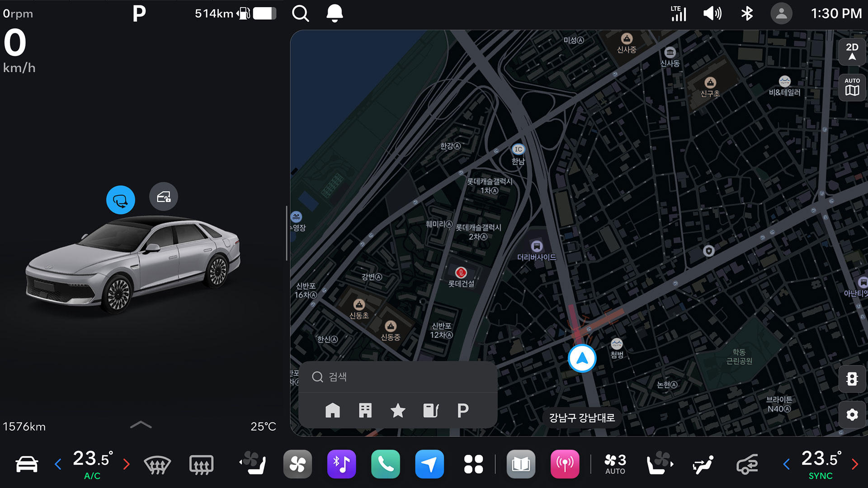Open the media Bluetooth music app
The width and height of the screenshot is (868, 488).
click(342, 464)
